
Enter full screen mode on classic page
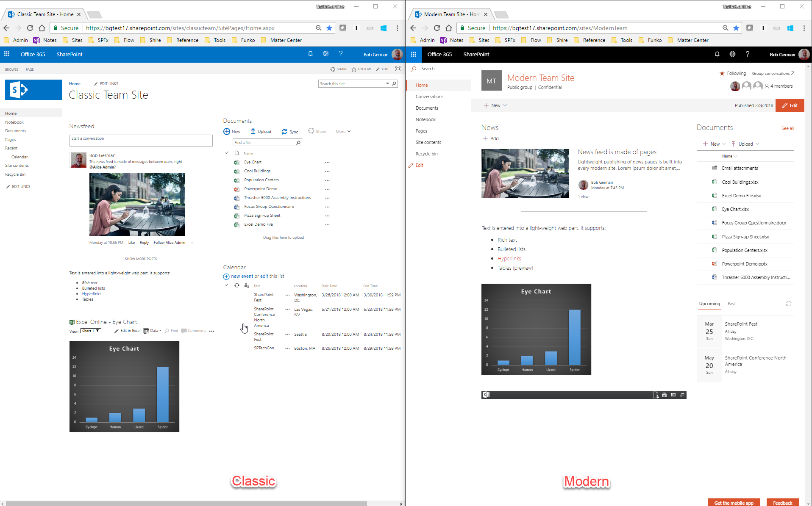pyautogui.click(x=398, y=69)
